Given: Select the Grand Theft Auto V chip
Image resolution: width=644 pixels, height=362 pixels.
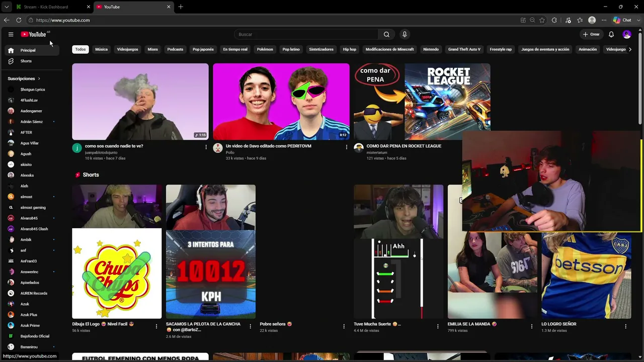Looking at the screenshot, I should [x=464, y=49].
